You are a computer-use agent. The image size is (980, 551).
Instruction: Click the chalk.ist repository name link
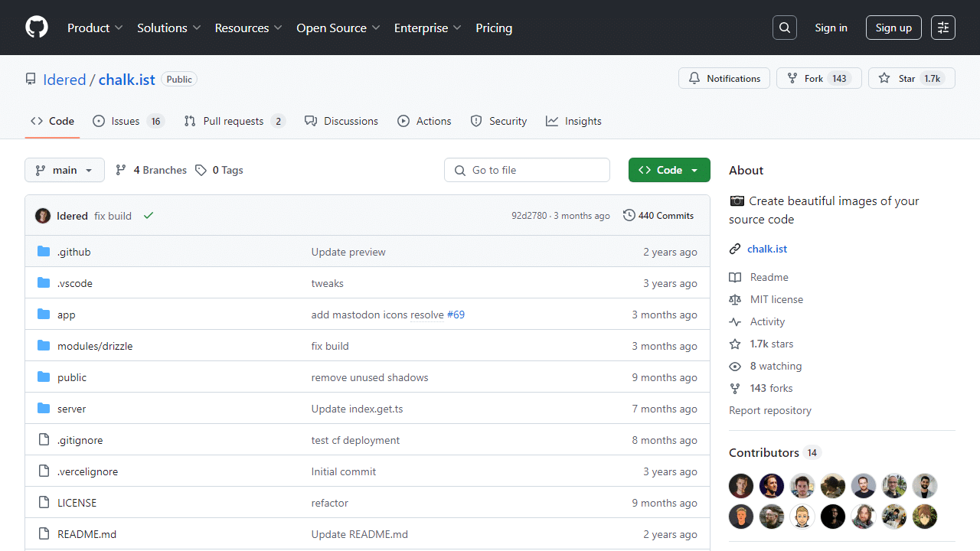click(x=127, y=80)
